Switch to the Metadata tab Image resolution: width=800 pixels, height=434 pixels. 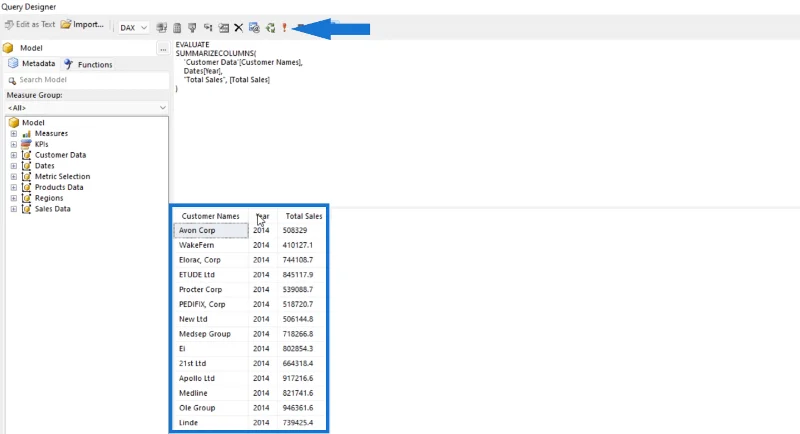click(x=32, y=64)
